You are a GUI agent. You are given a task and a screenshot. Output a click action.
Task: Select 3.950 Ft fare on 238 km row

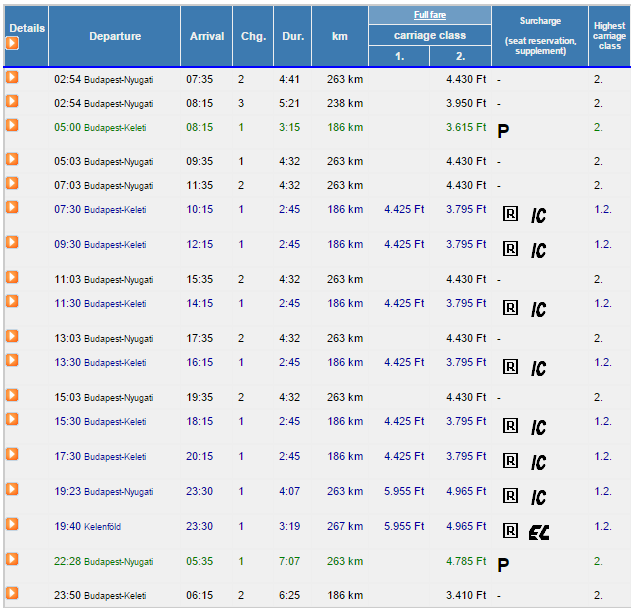(466, 103)
